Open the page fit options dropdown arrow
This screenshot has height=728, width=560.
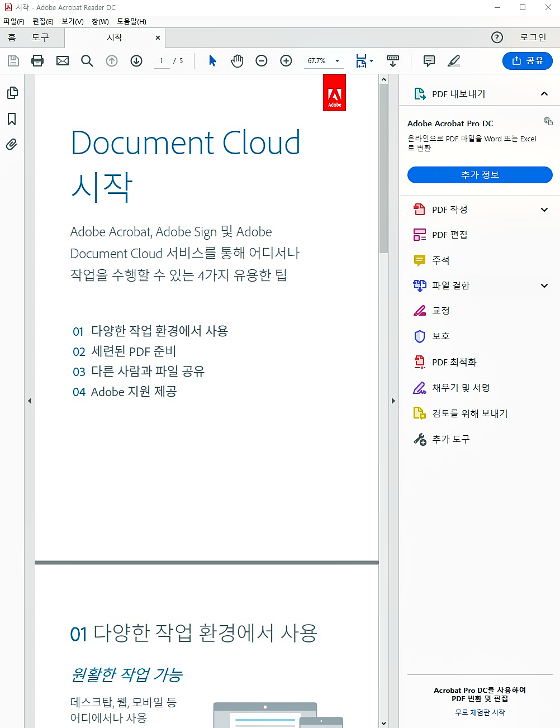[372, 61]
